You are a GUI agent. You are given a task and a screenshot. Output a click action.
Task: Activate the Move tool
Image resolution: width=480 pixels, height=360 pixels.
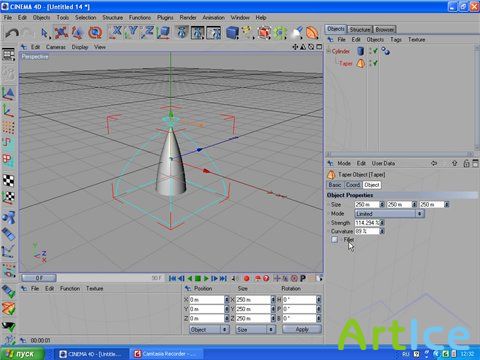[x=61, y=33]
